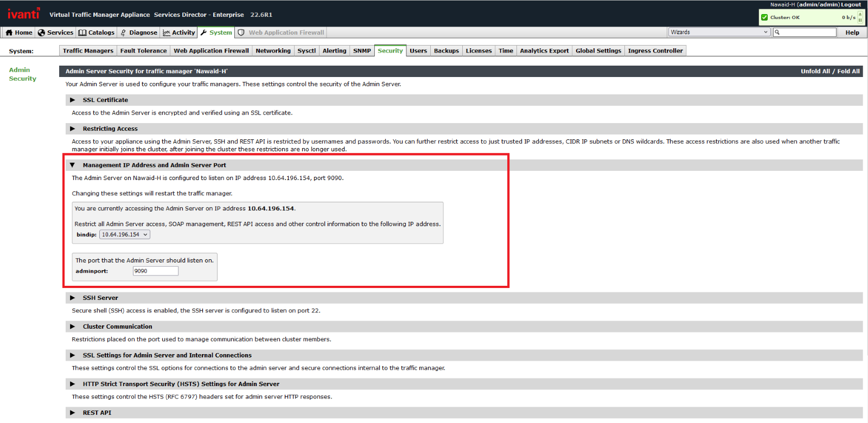Click the Logout link

point(851,5)
